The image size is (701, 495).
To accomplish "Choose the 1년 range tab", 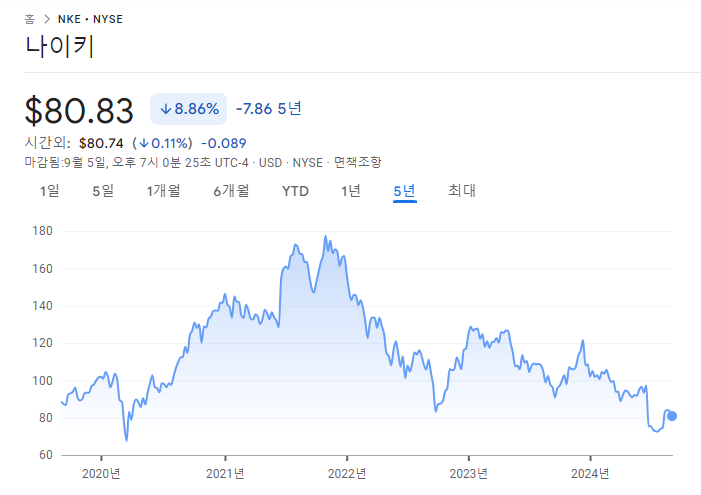I will 351,191.
